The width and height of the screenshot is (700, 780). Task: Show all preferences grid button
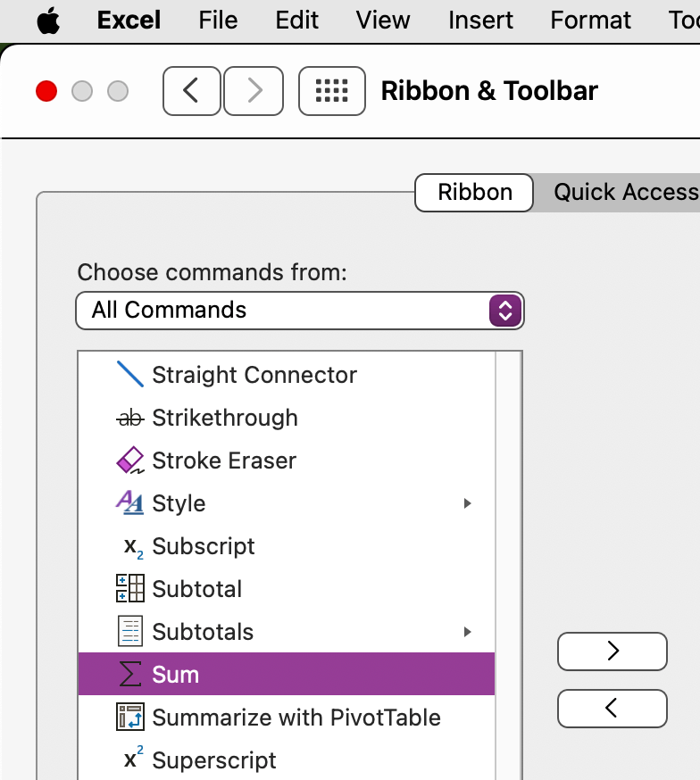pos(331,91)
